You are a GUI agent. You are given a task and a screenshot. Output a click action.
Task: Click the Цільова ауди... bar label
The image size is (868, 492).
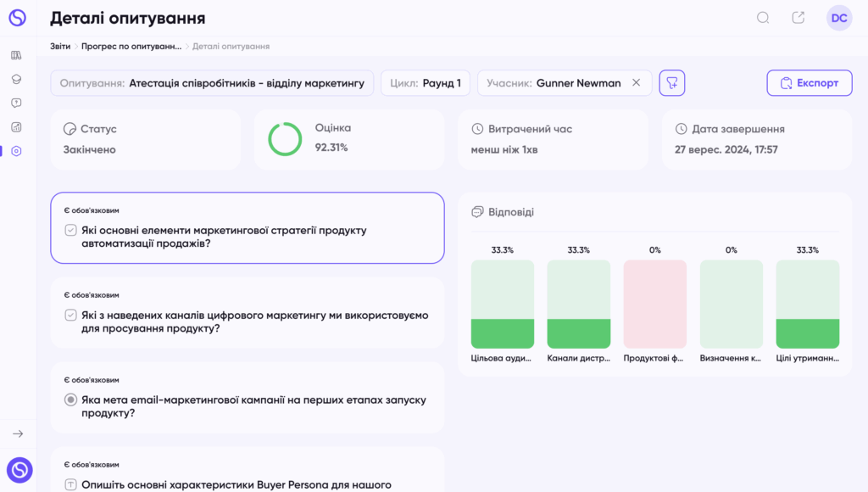tap(501, 359)
